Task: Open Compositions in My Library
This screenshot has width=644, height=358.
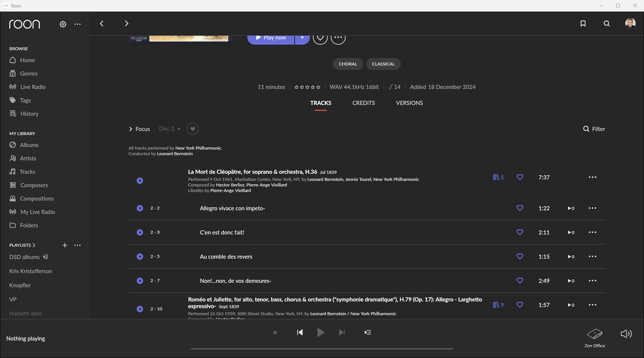Action: tap(32, 198)
